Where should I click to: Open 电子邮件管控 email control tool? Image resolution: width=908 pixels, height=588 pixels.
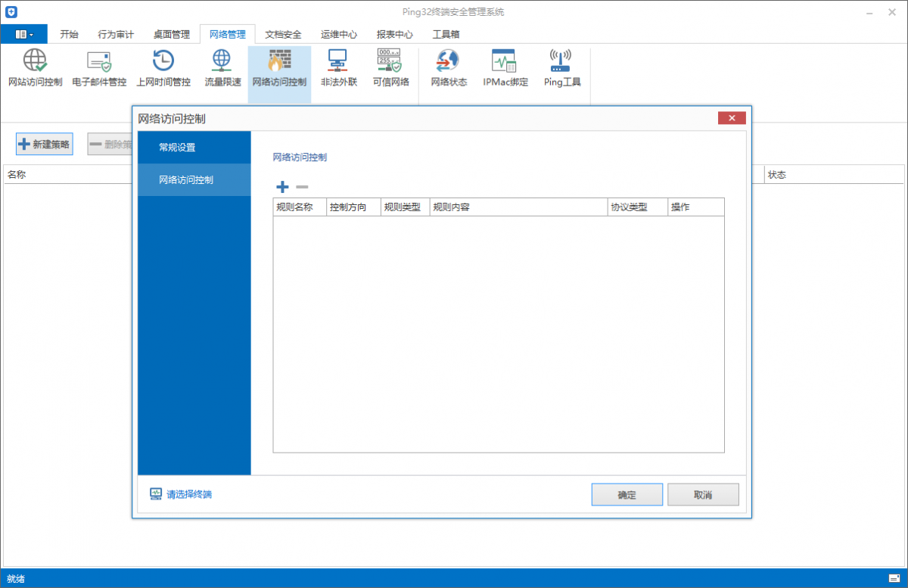pos(99,68)
